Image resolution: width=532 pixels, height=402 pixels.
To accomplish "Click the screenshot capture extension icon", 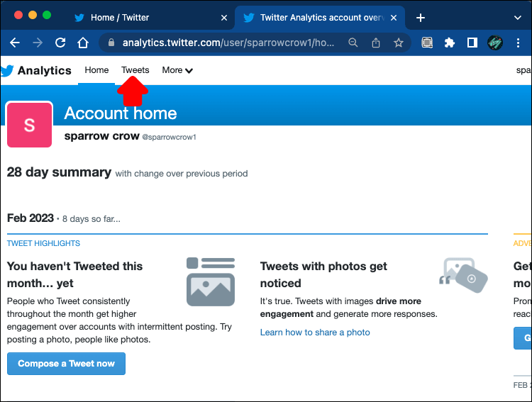I will tap(427, 43).
